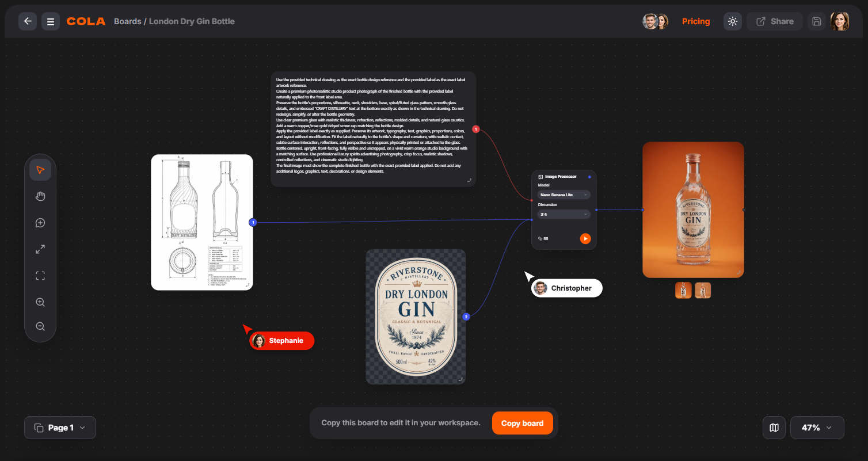The height and width of the screenshot is (461, 868).
Task: Toggle light/dark theme with sun icon
Action: [x=733, y=21]
